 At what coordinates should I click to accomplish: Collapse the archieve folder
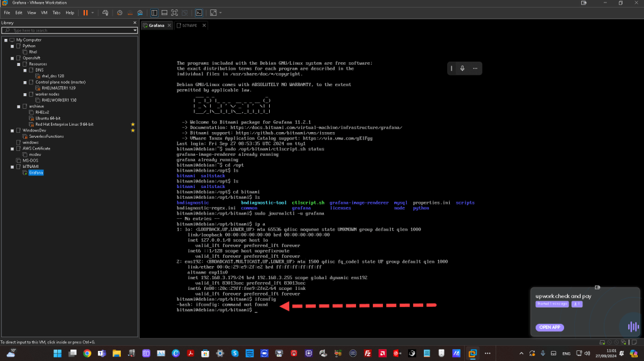pos(18,106)
